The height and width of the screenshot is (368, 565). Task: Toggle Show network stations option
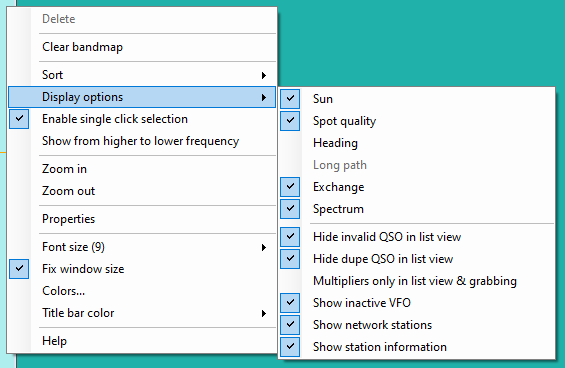point(417,325)
